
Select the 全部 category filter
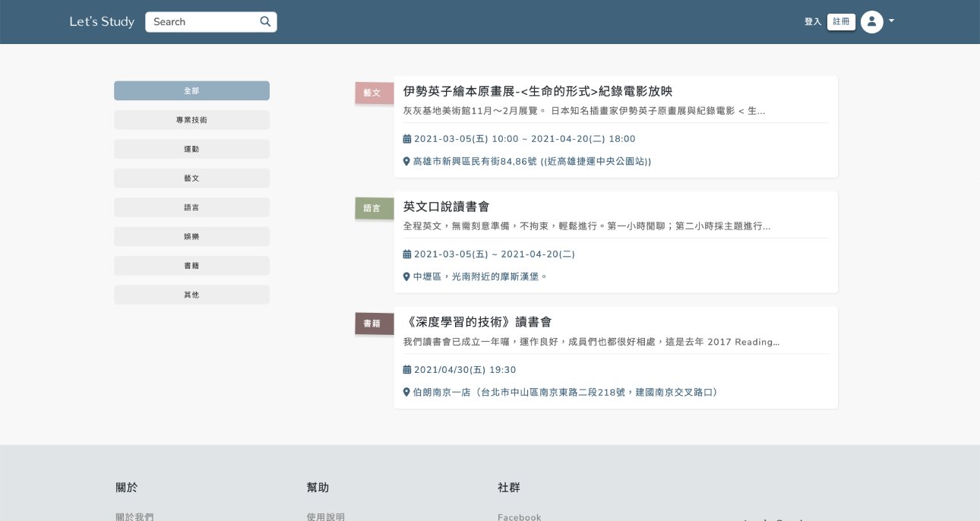tap(191, 91)
